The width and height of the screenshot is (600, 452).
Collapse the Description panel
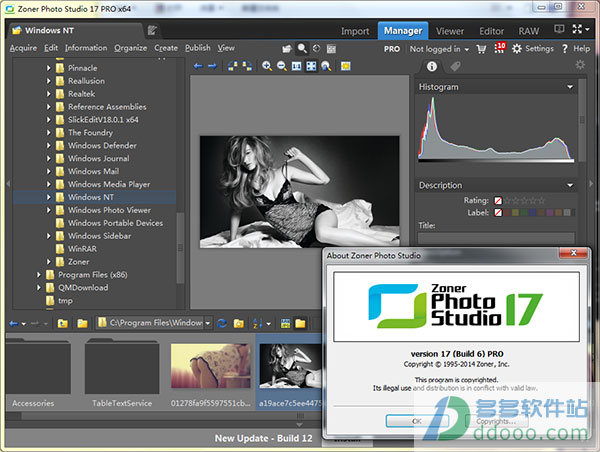click(x=570, y=185)
